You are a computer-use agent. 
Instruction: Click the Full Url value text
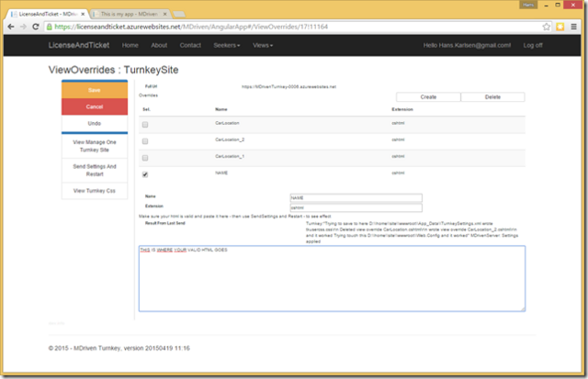288,86
